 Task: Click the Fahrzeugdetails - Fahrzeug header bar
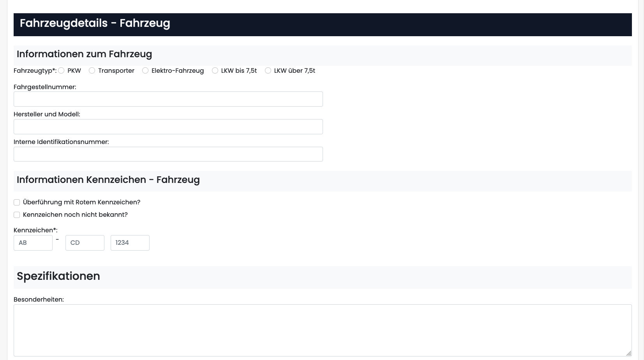[x=322, y=25]
